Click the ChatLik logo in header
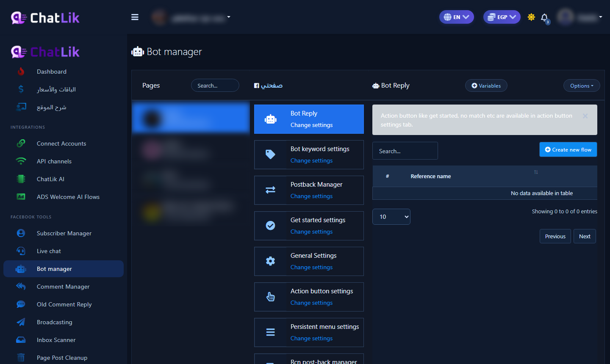This screenshot has height=364, width=610. 45,18
